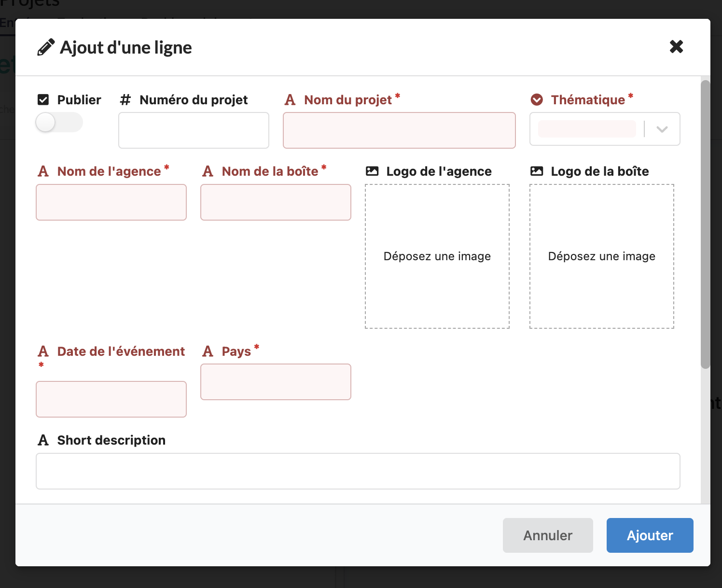Click the image icon by Logo de l'agence
Screen dimensions: 722x588
(x=372, y=171)
